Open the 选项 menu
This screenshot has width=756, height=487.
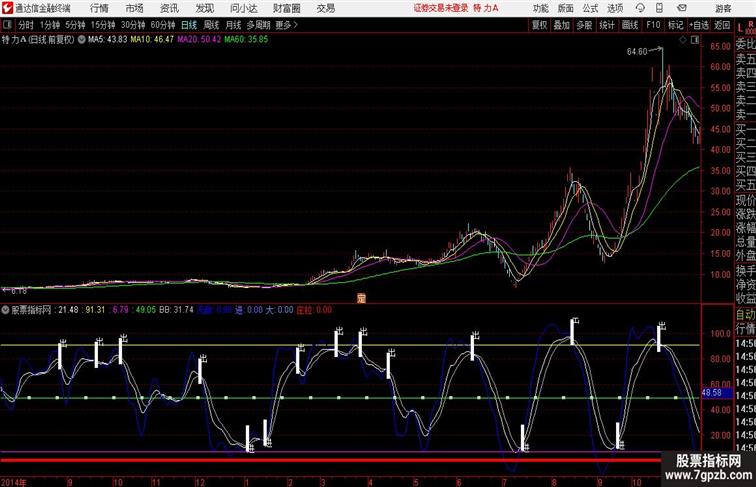tap(615, 8)
